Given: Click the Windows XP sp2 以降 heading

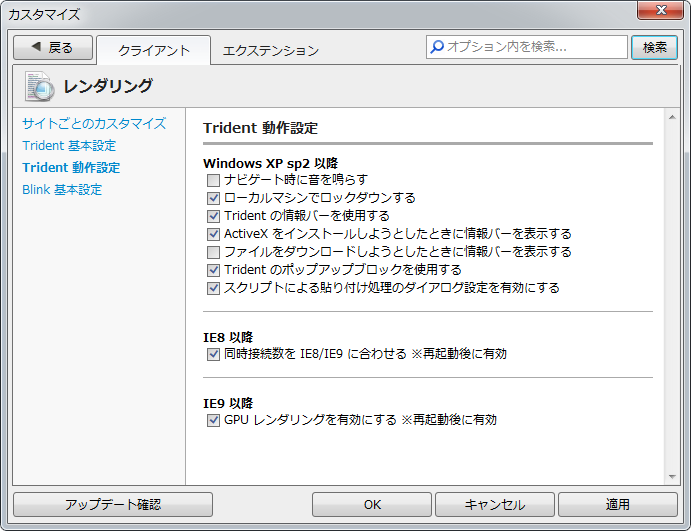Looking at the screenshot, I should [x=270, y=163].
